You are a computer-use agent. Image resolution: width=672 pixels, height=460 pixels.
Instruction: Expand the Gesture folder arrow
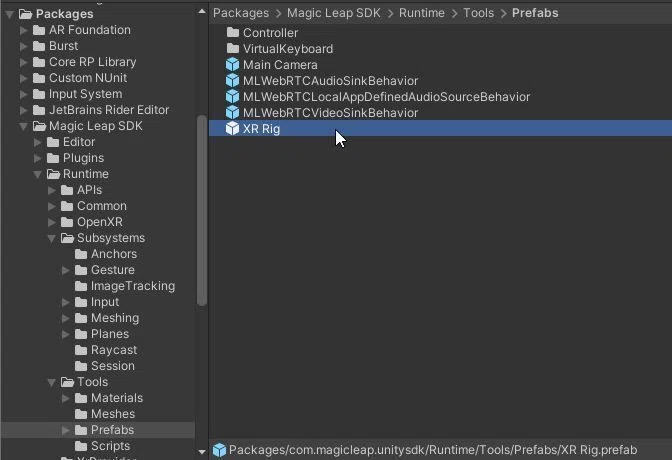(66, 270)
